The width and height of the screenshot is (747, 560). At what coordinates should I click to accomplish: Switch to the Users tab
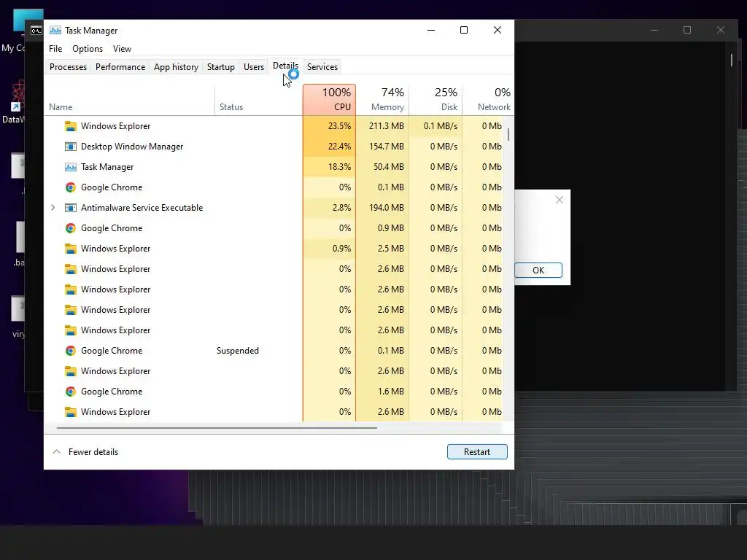point(253,67)
